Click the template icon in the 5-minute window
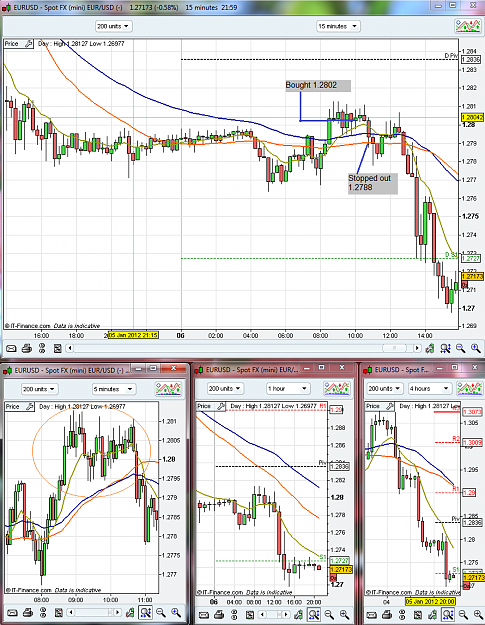Image resolution: width=485 pixels, height=625 pixels. [x=59, y=612]
